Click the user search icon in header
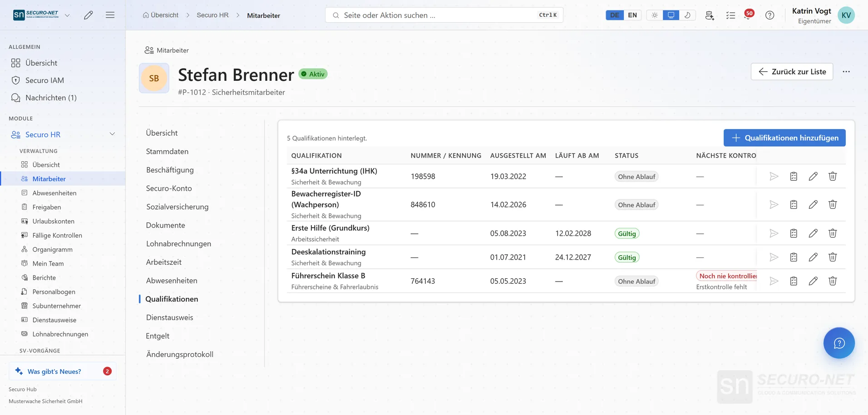The height and width of the screenshot is (415, 868). [710, 15]
